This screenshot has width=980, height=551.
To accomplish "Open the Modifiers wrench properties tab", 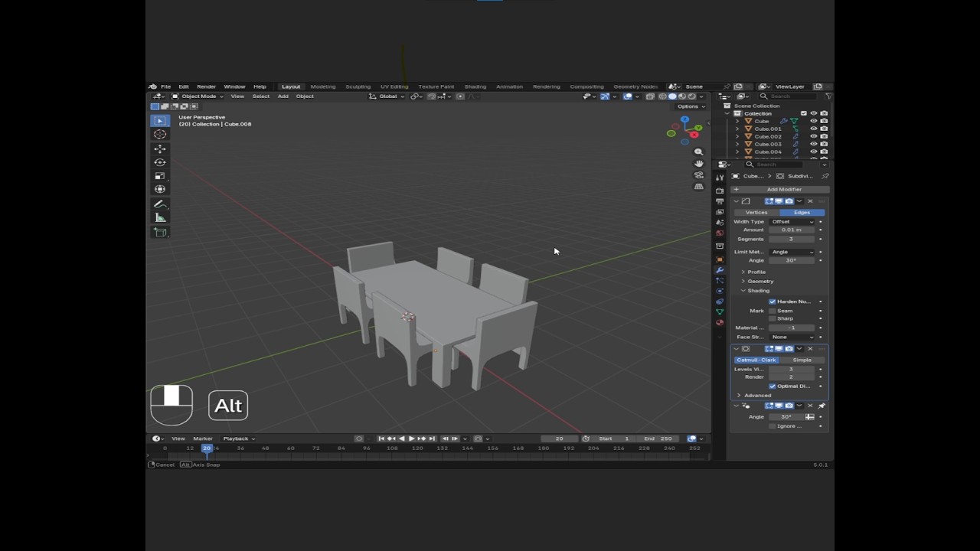I will [x=720, y=270].
